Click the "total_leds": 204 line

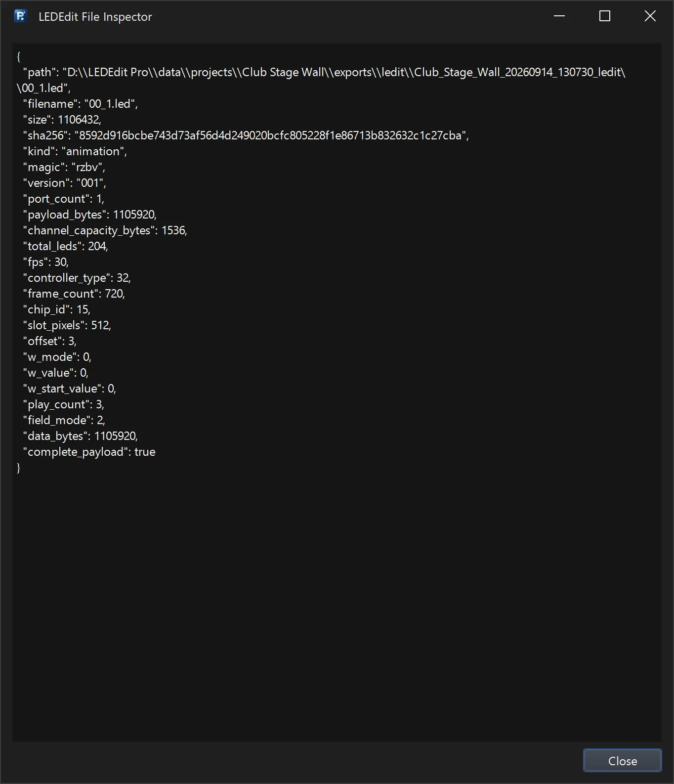click(x=66, y=246)
